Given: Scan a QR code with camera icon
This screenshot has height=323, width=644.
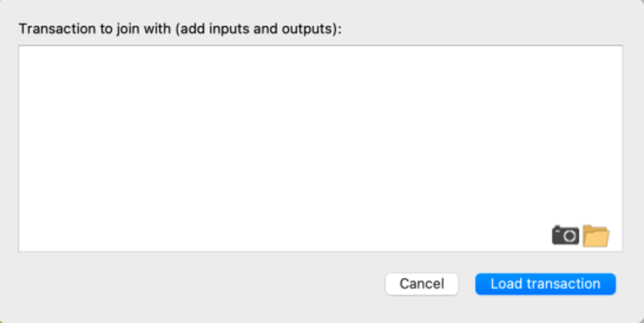Looking at the screenshot, I should 566,236.
